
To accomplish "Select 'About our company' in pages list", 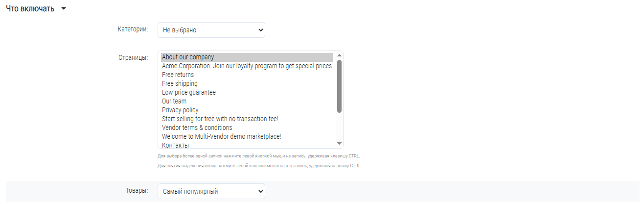I will pyautogui.click(x=247, y=57).
